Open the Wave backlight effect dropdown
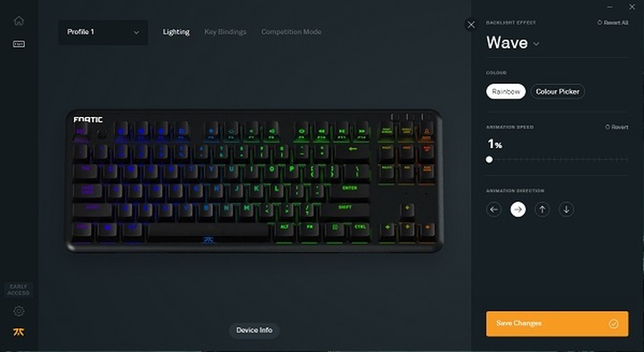The width and height of the screenshot is (644, 352). click(513, 43)
